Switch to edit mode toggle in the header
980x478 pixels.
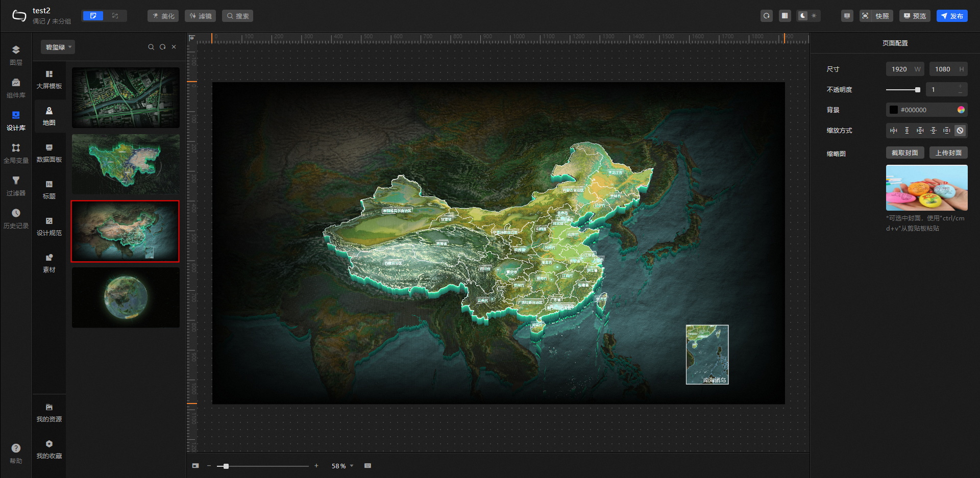tap(93, 16)
